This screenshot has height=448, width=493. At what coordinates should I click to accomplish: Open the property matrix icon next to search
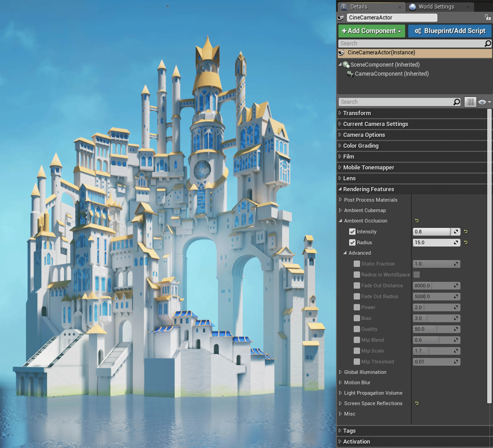470,102
